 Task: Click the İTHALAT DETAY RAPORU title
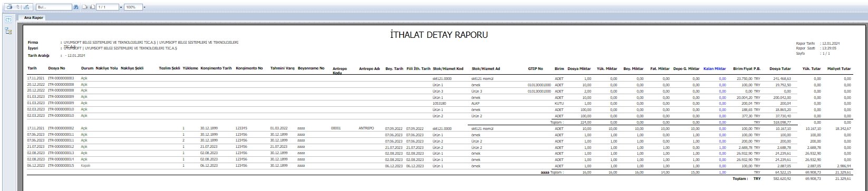(438, 35)
